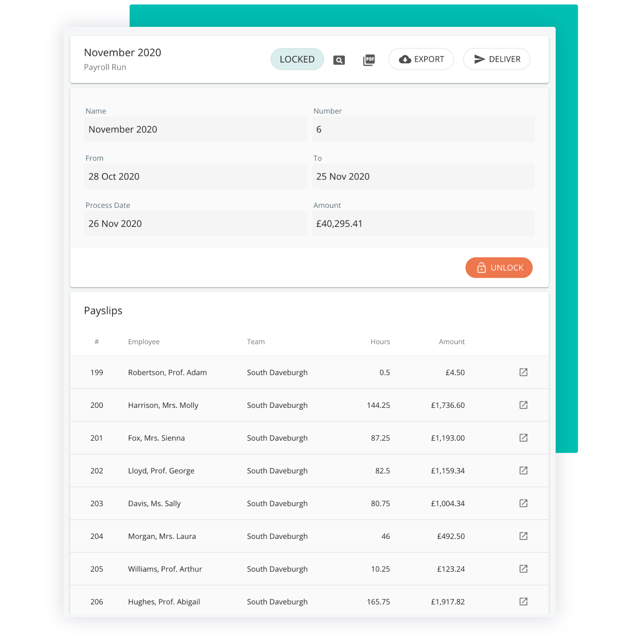
Task: Open payslip 200 for Harrison, Mrs. Molly
Action: [x=523, y=405]
